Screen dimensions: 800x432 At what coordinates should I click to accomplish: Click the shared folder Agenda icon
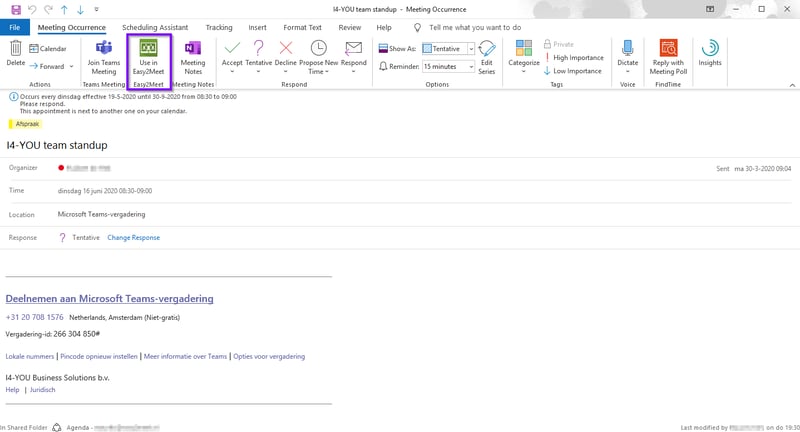click(57, 427)
